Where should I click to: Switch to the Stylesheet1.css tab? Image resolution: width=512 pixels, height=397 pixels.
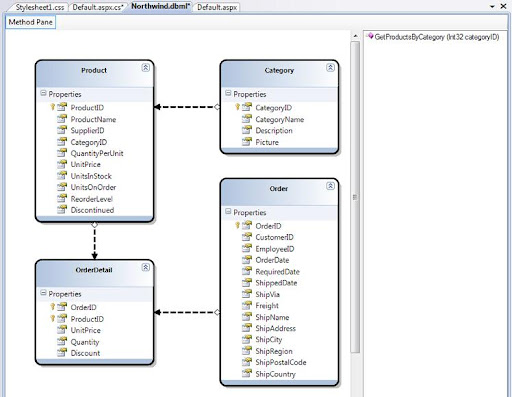coord(39,7)
